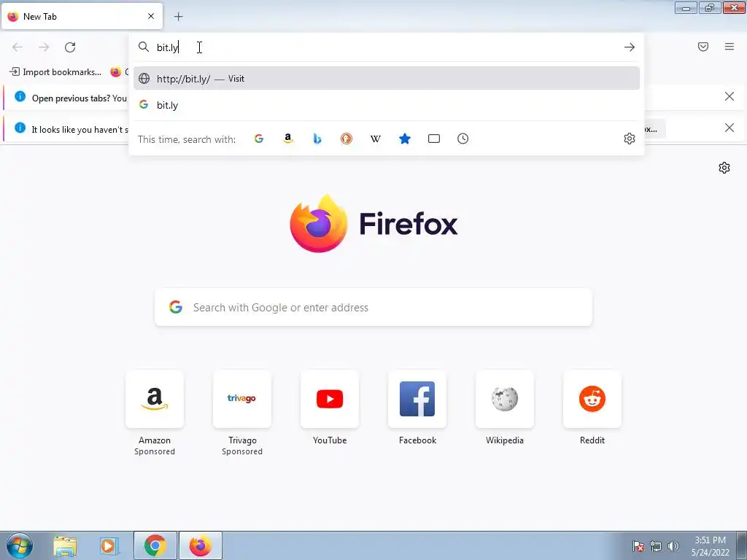747x560 pixels.
Task: Open volume control in system tray
Action: click(673, 546)
